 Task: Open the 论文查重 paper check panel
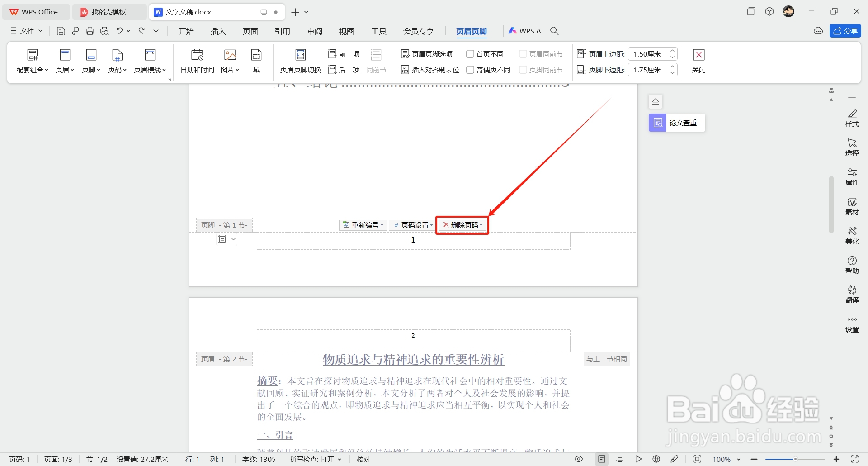[675, 122]
